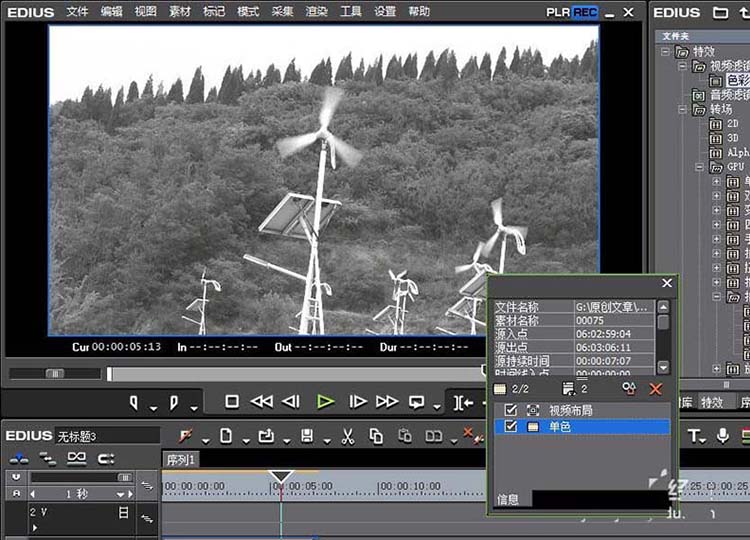Click the Save project floppy icon
The height and width of the screenshot is (540, 750).
(x=307, y=436)
